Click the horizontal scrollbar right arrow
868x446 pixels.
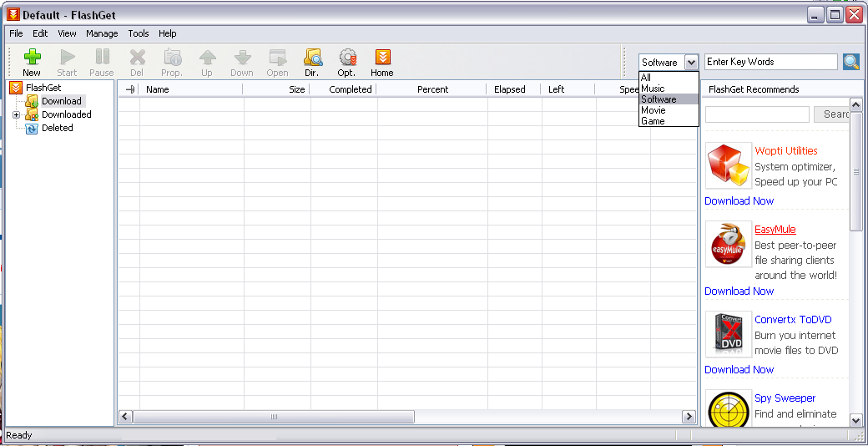[x=688, y=417]
